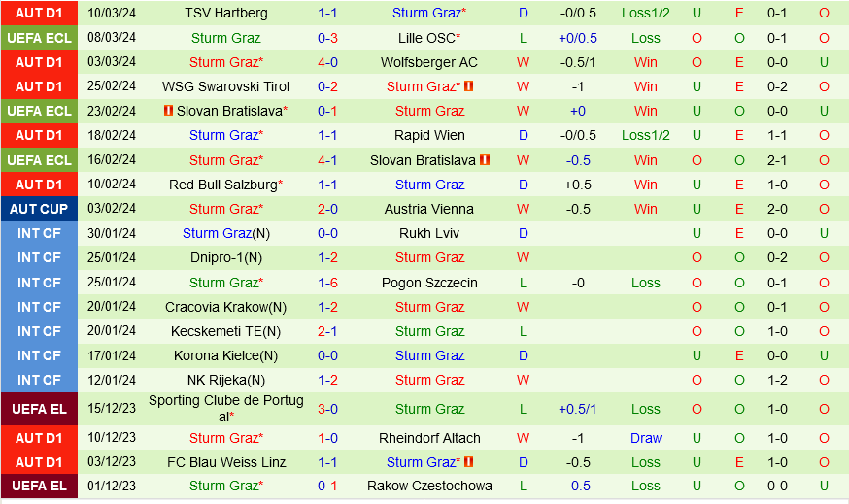
Task: Open Red Bull Salzburg team link
Action: (223, 185)
